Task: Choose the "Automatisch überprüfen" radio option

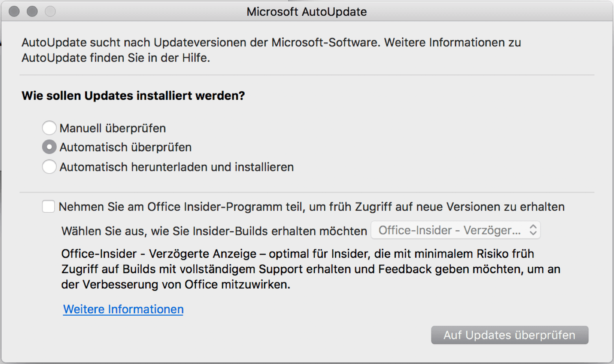Action: click(49, 147)
